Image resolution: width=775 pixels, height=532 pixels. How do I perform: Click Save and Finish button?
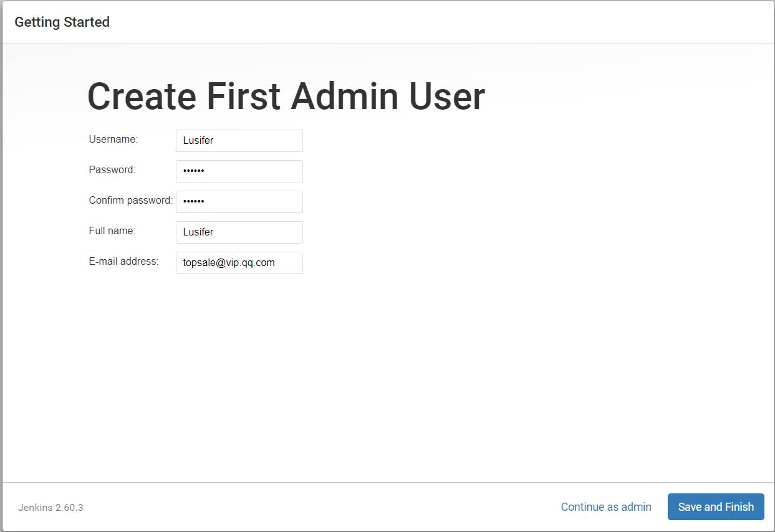pos(716,507)
